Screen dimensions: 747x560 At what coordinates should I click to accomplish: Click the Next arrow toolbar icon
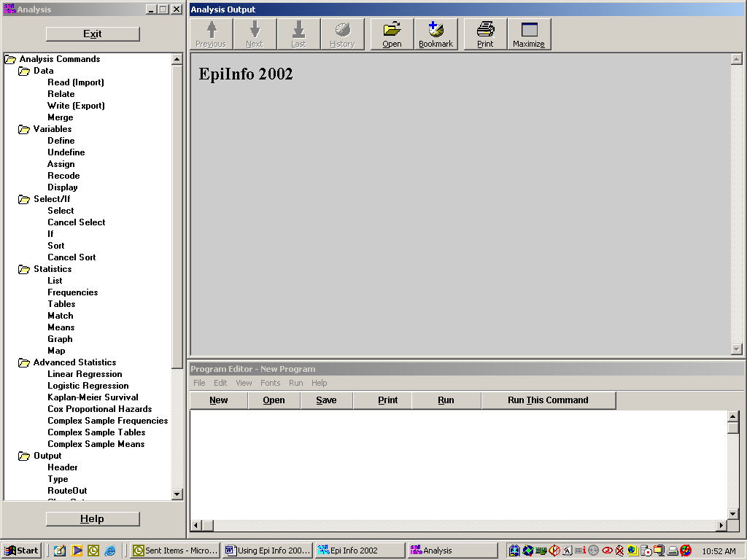[255, 34]
